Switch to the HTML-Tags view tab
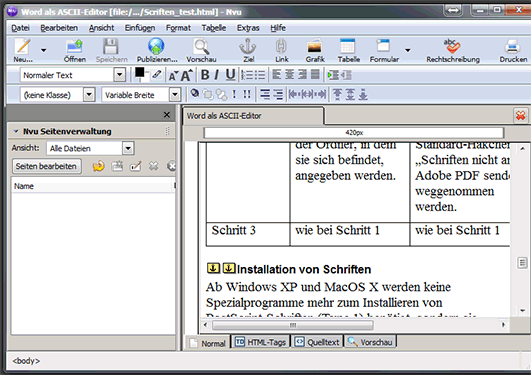Image resolution: width=531 pixels, height=375 pixels. (260, 342)
